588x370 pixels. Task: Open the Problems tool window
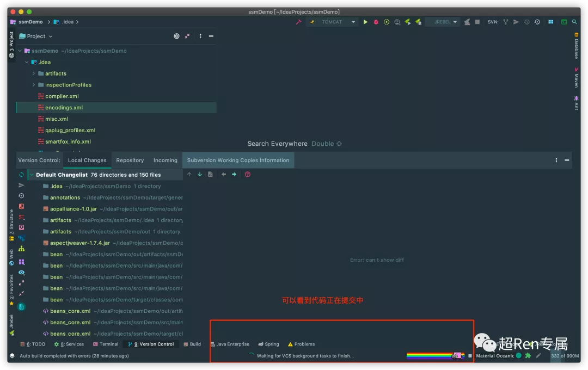(301, 344)
